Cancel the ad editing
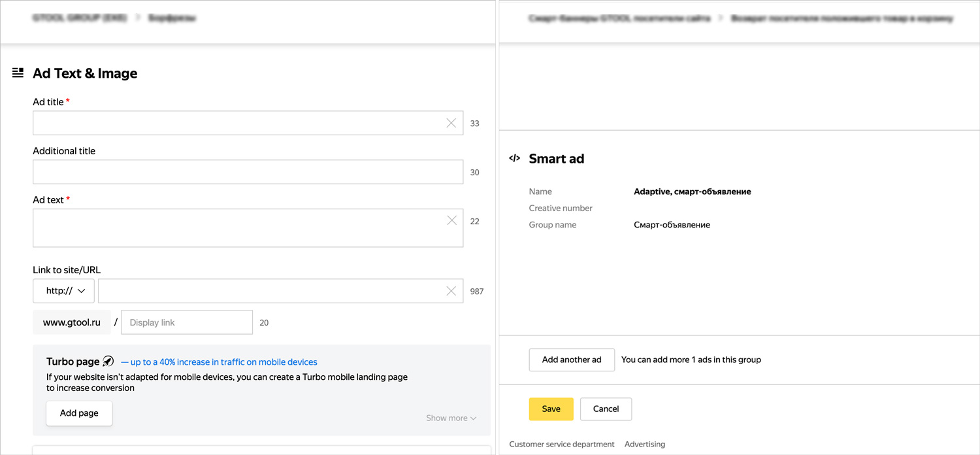 coord(606,409)
